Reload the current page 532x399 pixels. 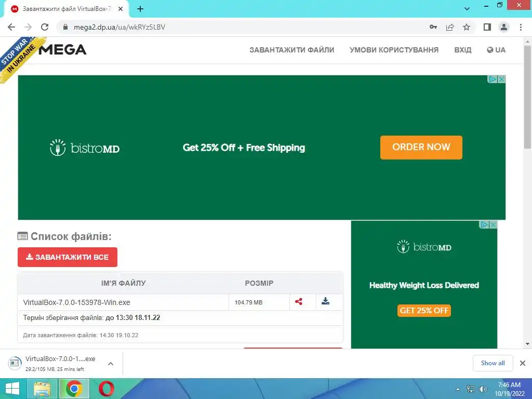(x=45, y=27)
